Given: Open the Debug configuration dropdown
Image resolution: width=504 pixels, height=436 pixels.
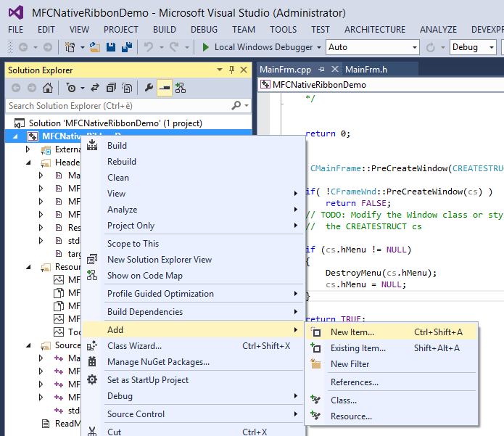Looking at the screenshot, I should click(492, 48).
